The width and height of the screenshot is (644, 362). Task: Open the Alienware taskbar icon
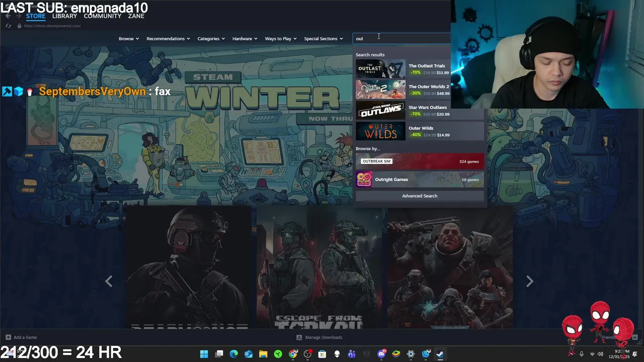337,354
